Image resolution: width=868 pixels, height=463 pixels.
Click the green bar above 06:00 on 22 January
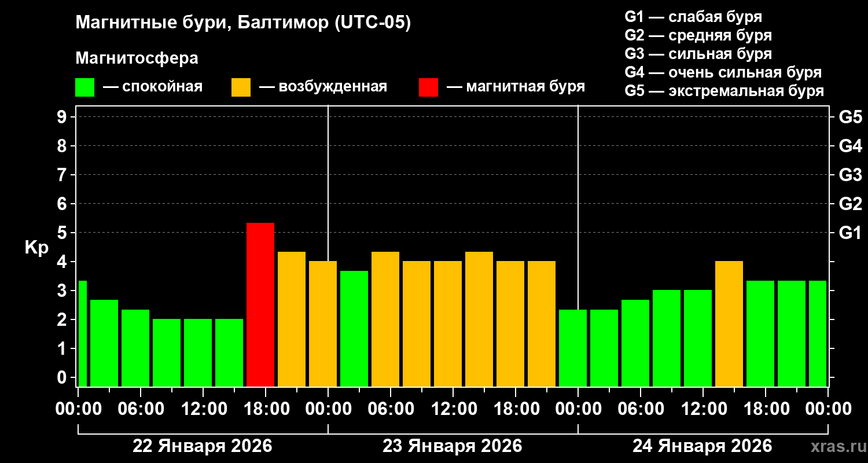point(135,348)
